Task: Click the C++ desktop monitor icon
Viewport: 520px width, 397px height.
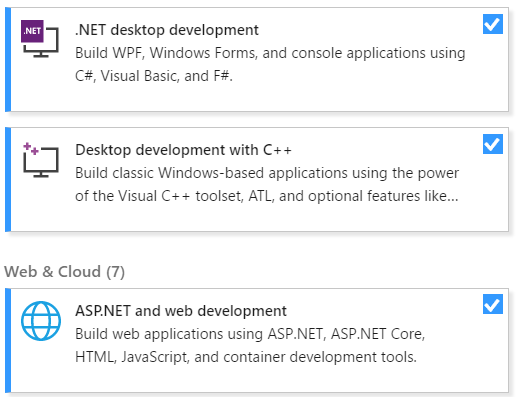Action: [41, 160]
